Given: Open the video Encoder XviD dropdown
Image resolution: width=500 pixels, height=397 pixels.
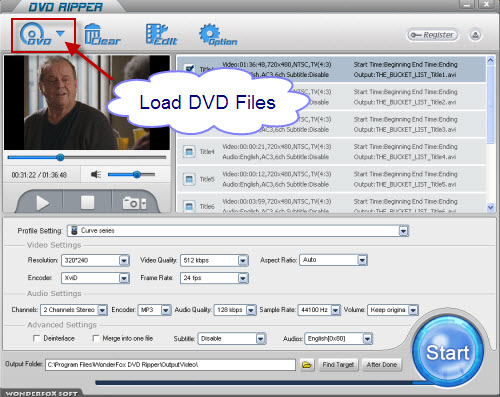Looking at the screenshot, I should (x=124, y=278).
